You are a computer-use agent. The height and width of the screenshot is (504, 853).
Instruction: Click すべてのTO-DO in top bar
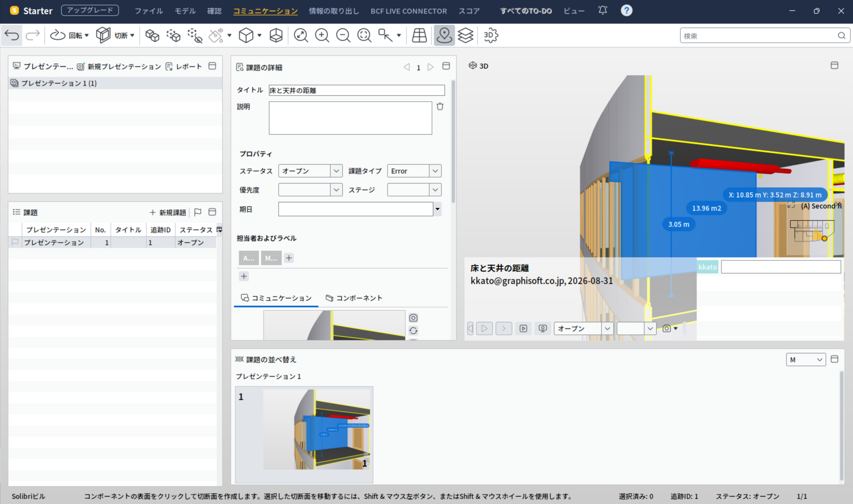pyautogui.click(x=526, y=11)
